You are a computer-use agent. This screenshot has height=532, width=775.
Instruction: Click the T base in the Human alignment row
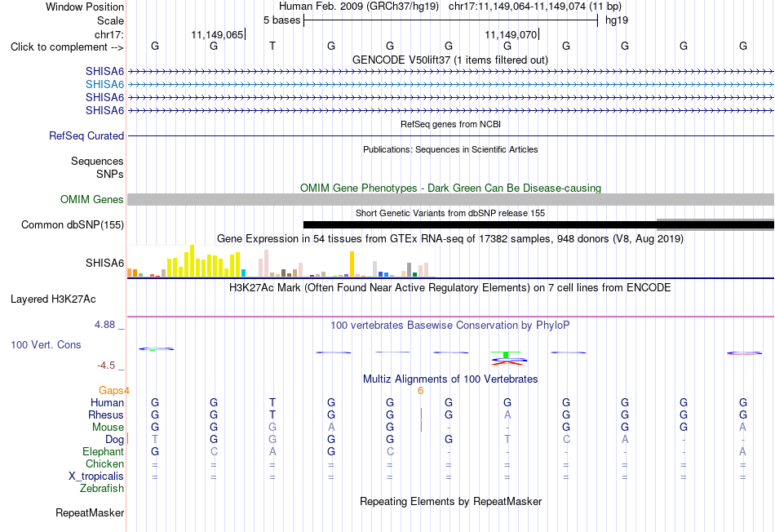272,402
